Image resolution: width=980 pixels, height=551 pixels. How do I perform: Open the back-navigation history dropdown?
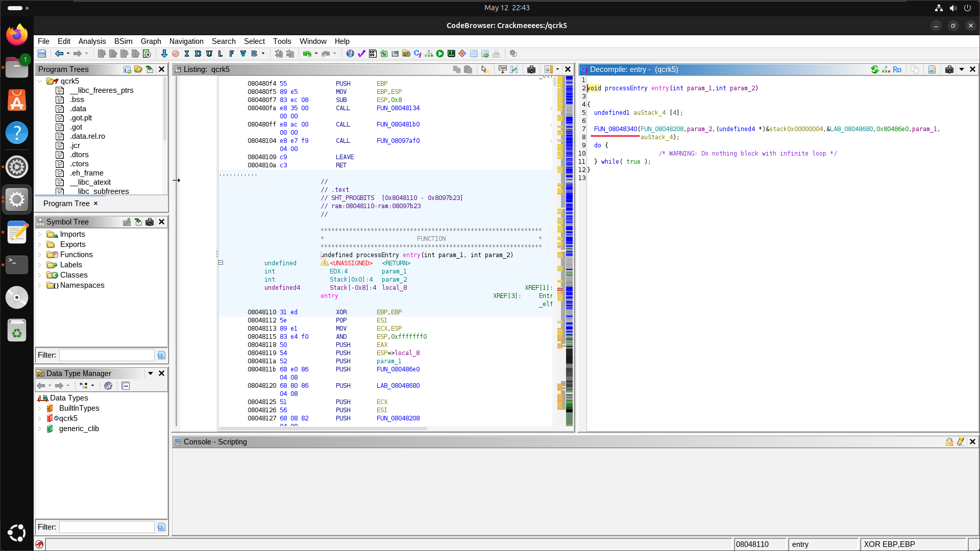point(68,54)
